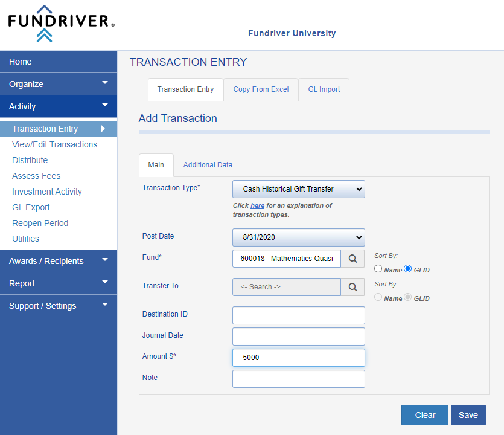The width and height of the screenshot is (504, 435).
Task: Open the Post Date dropdown
Action: (x=299, y=237)
